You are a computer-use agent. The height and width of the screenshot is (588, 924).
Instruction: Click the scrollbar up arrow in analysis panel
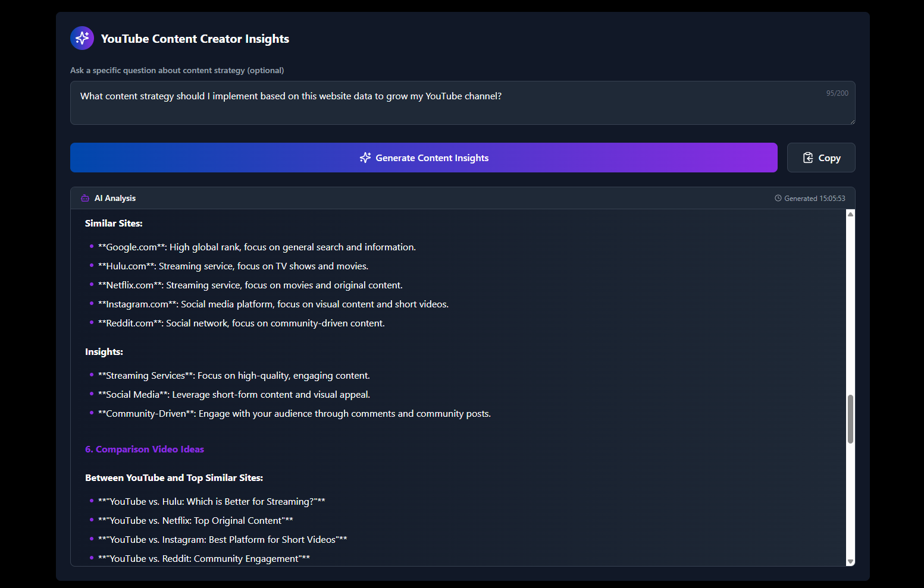coord(850,214)
